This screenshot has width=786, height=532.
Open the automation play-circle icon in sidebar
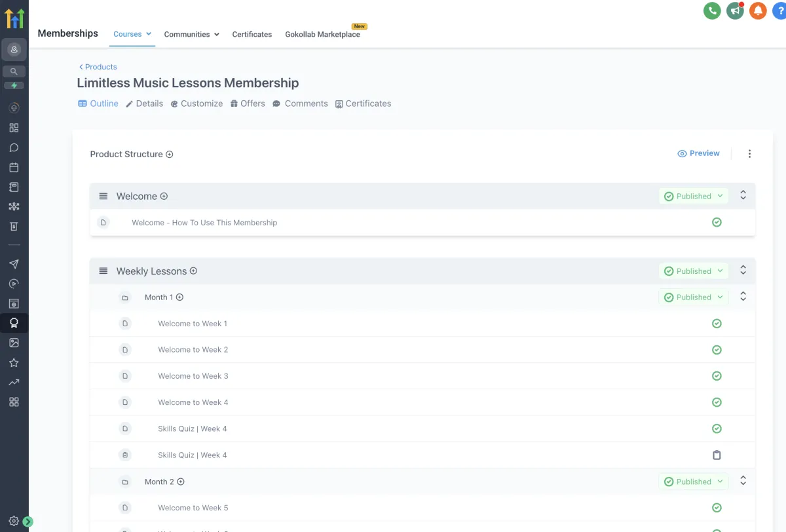tap(14, 284)
